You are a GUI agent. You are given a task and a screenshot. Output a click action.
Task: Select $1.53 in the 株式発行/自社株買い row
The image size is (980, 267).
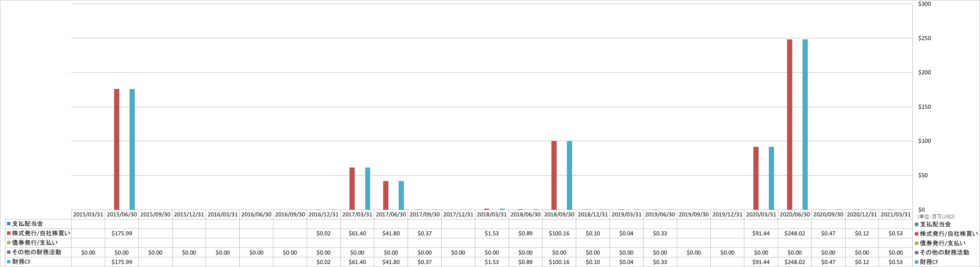pos(491,234)
